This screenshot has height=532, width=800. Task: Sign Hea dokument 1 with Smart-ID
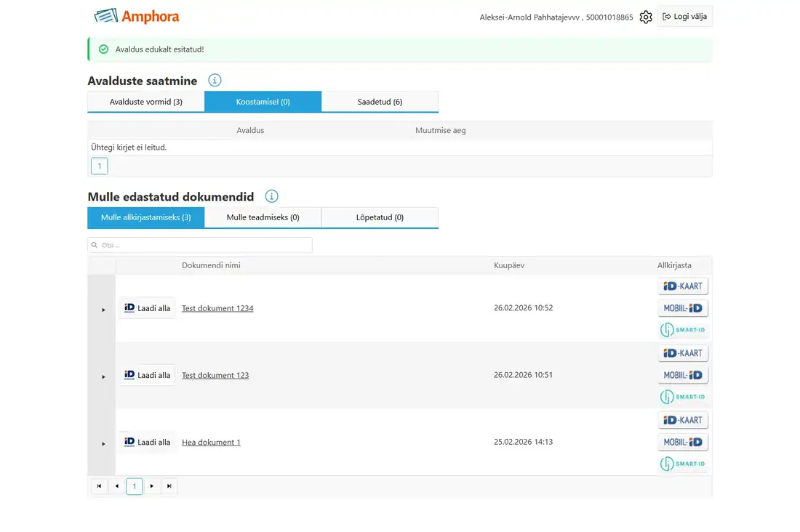click(x=683, y=464)
